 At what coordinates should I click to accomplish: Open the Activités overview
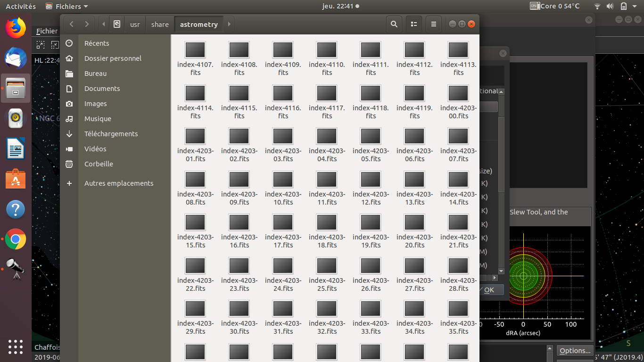20,6
